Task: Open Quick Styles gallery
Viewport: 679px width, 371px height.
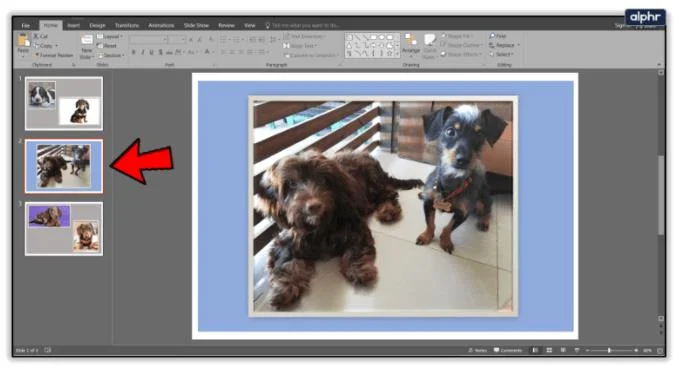Action: [429, 46]
